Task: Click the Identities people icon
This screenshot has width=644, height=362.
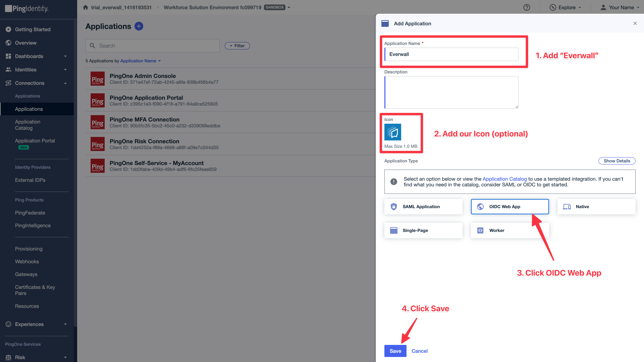Action: pyautogui.click(x=8, y=69)
